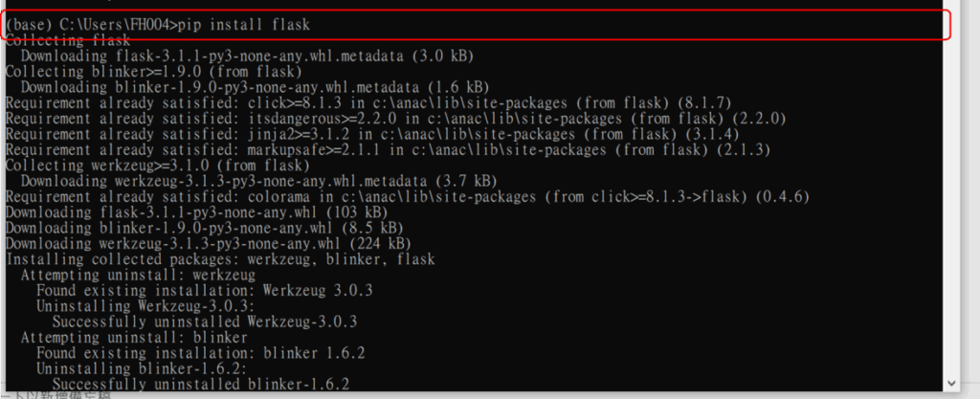Click the "Installing collected packages" line
The width and height of the screenshot is (980, 399).
(x=220, y=259)
